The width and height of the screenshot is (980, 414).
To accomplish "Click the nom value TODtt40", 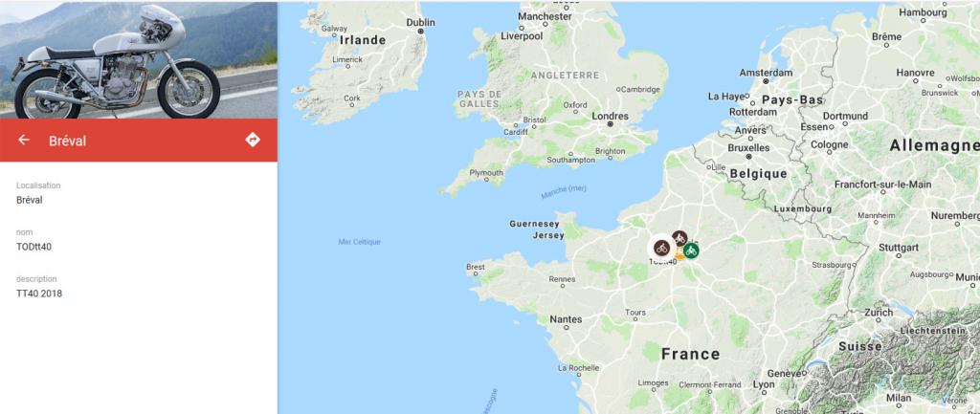I will pyautogui.click(x=33, y=248).
